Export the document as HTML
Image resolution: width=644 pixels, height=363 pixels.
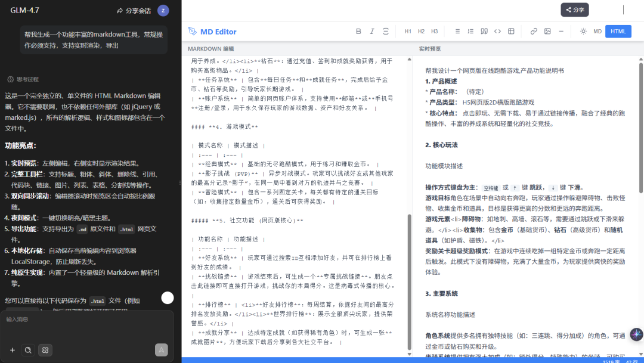coord(618,32)
